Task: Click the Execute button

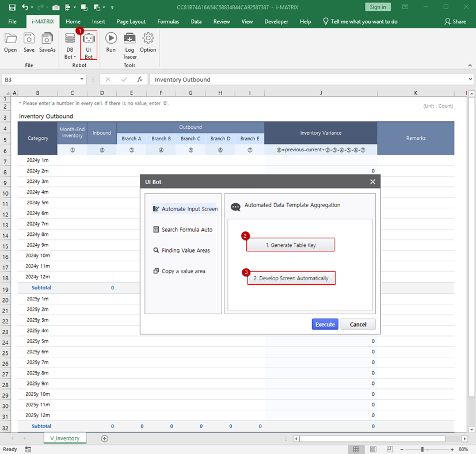Action: [x=325, y=325]
